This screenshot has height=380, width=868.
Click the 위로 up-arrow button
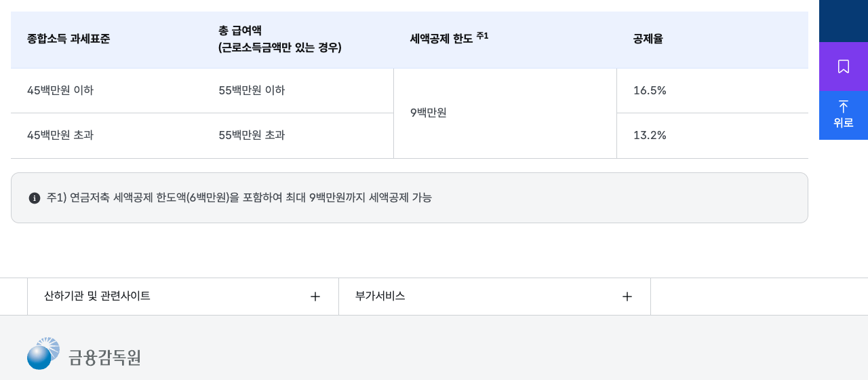[844, 115]
